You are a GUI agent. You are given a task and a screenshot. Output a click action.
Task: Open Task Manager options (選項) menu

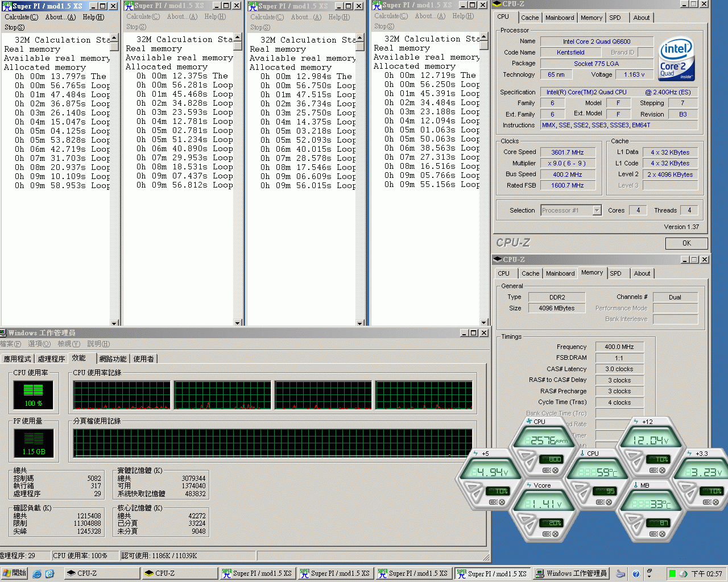[39, 344]
